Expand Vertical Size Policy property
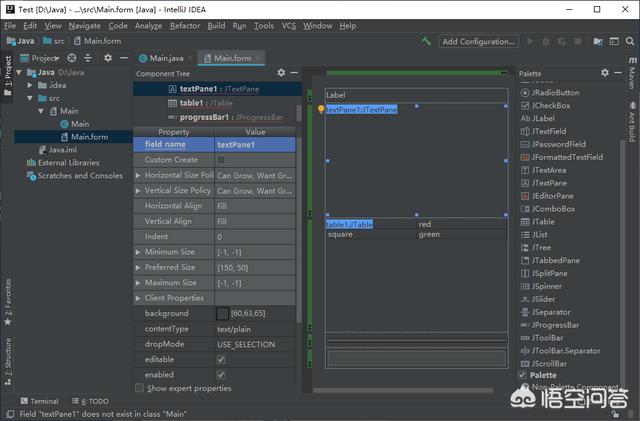The width and height of the screenshot is (640, 421). click(x=138, y=191)
